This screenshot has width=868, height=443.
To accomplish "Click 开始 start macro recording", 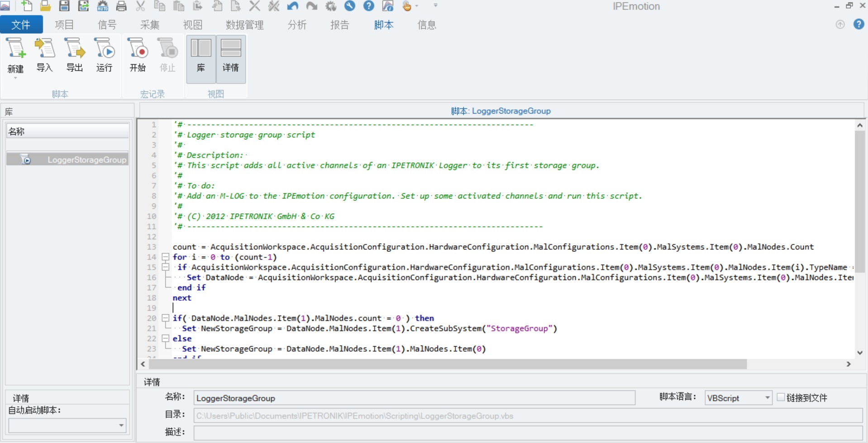I will pyautogui.click(x=138, y=56).
